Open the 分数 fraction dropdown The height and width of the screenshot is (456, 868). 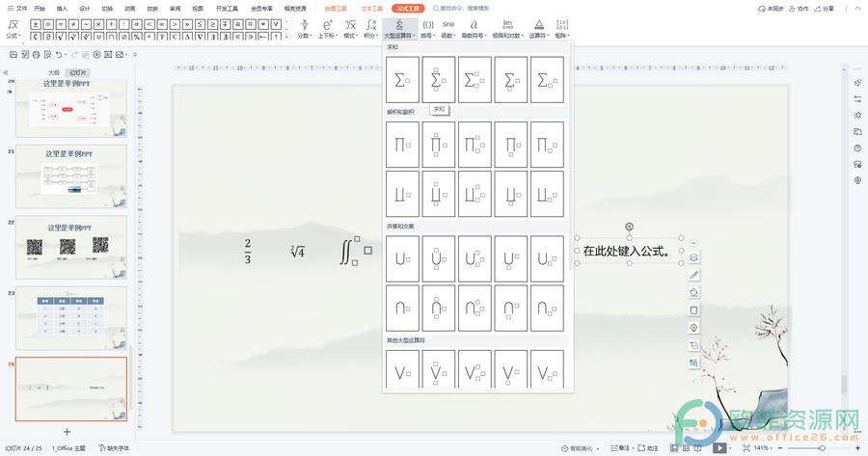point(304,29)
